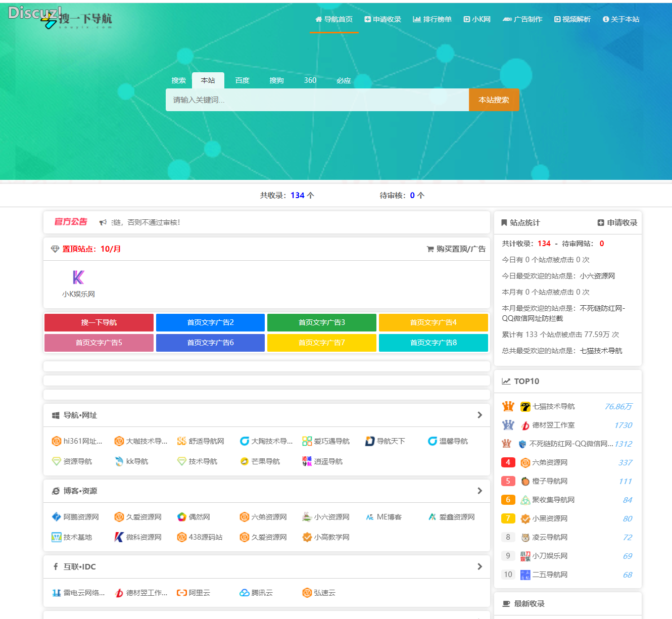Open the 雷电云网络 site icon

pos(57,593)
